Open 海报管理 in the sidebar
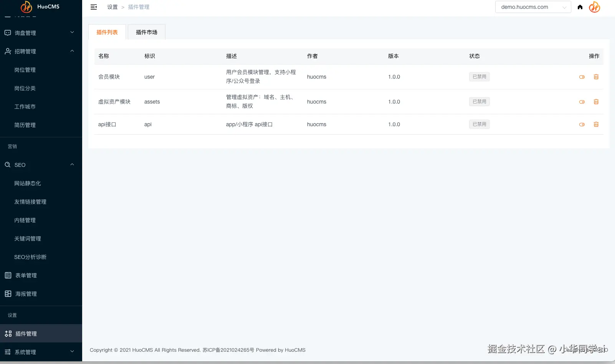 (x=41, y=294)
